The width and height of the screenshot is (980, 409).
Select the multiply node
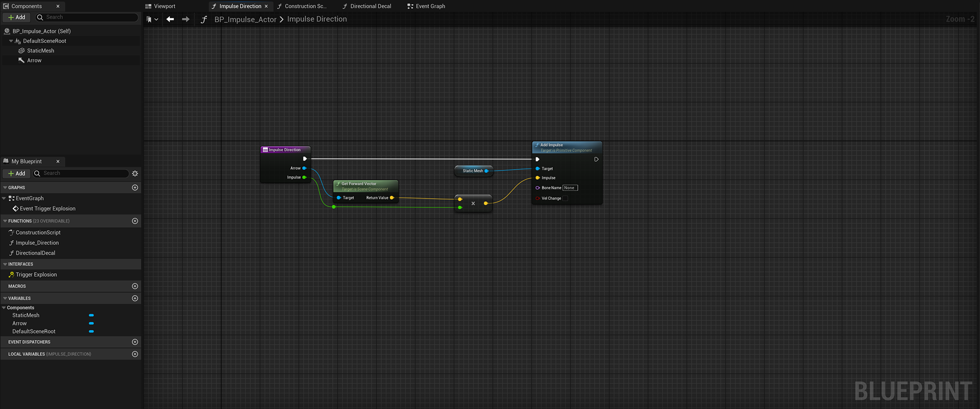(473, 203)
